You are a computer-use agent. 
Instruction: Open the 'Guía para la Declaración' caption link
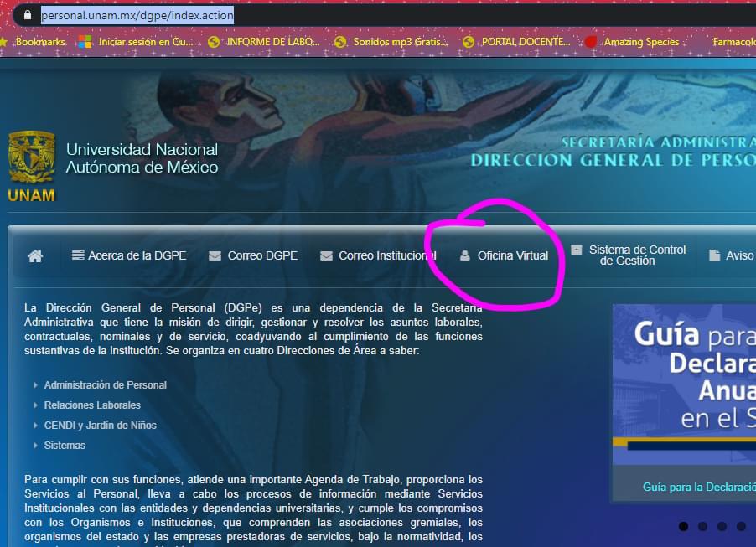click(699, 488)
